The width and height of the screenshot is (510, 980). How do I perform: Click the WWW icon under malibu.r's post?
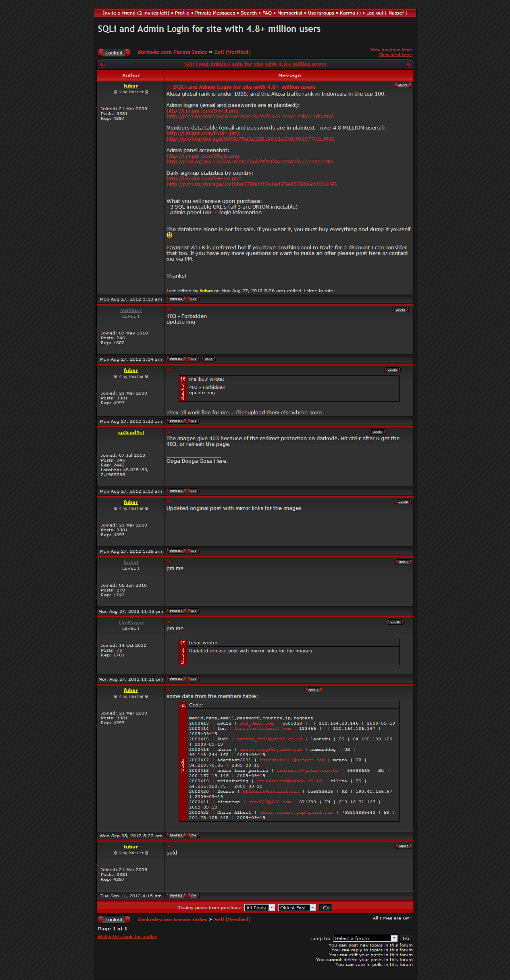208,359
